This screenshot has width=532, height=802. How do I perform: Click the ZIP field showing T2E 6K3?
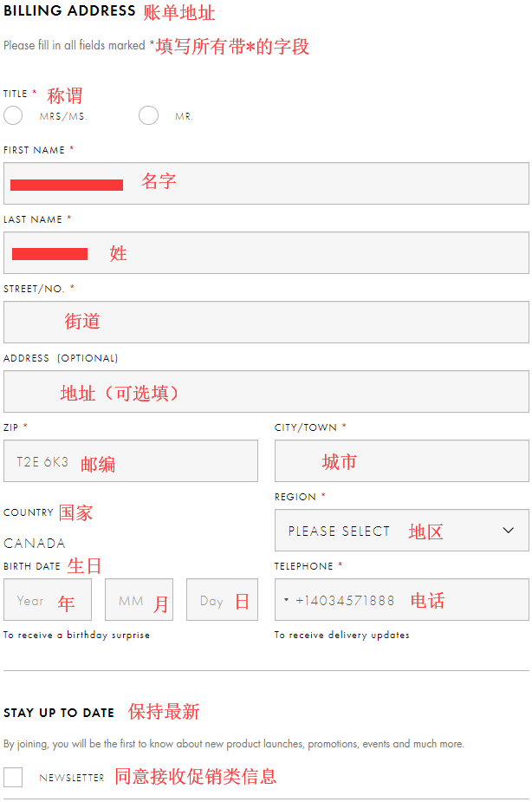coord(131,461)
